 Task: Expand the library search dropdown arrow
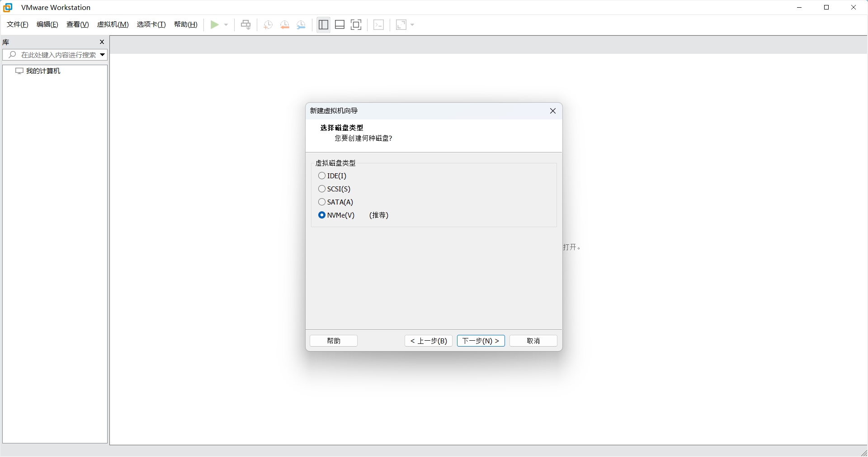tap(103, 55)
